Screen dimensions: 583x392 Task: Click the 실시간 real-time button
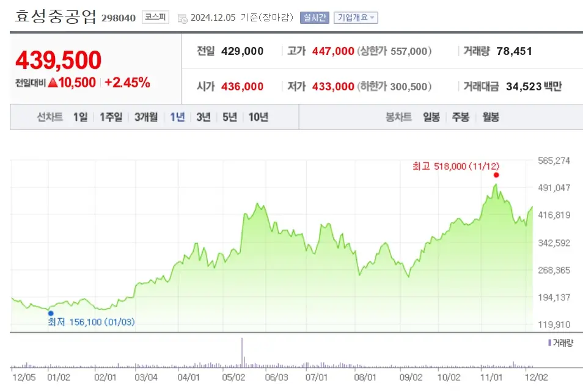pos(315,18)
